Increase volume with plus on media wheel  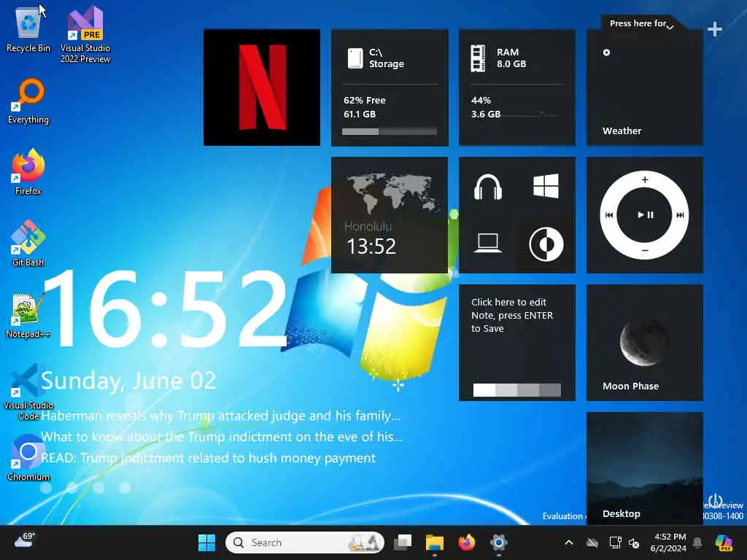pyautogui.click(x=645, y=179)
